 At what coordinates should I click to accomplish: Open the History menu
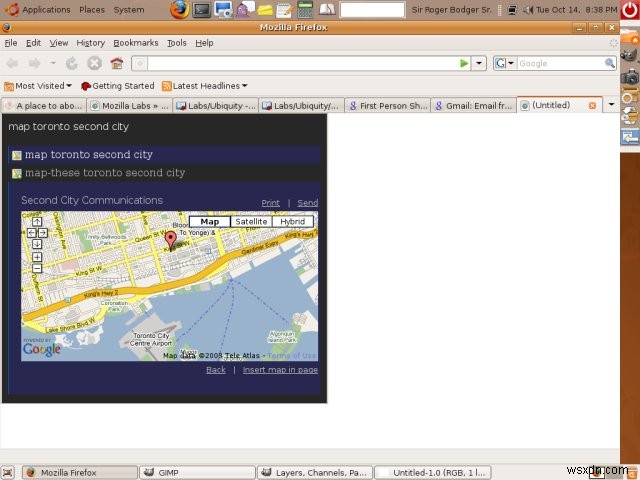click(91, 43)
